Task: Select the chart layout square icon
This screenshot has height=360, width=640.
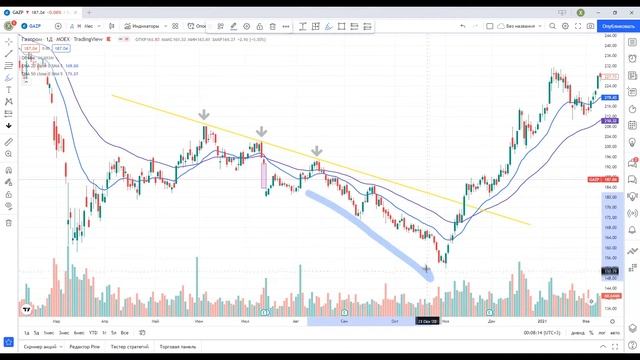Action: coord(489,26)
